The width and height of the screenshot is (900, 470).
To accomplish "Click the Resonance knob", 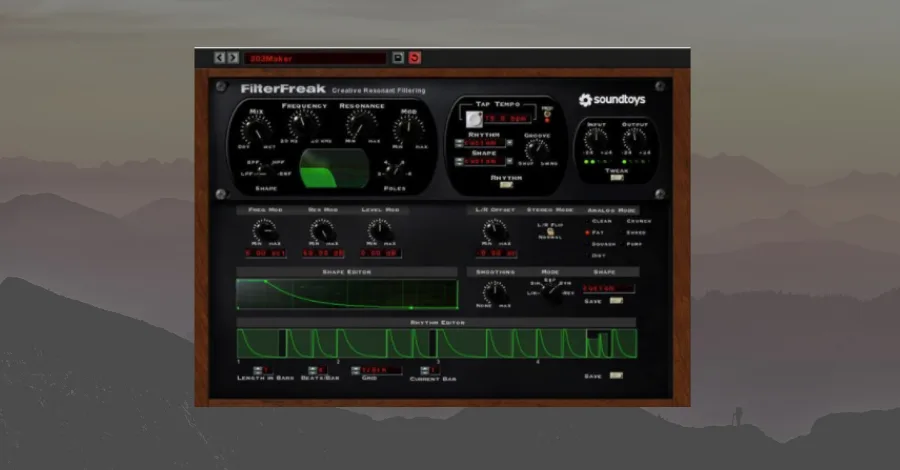I will (x=362, y=124).
